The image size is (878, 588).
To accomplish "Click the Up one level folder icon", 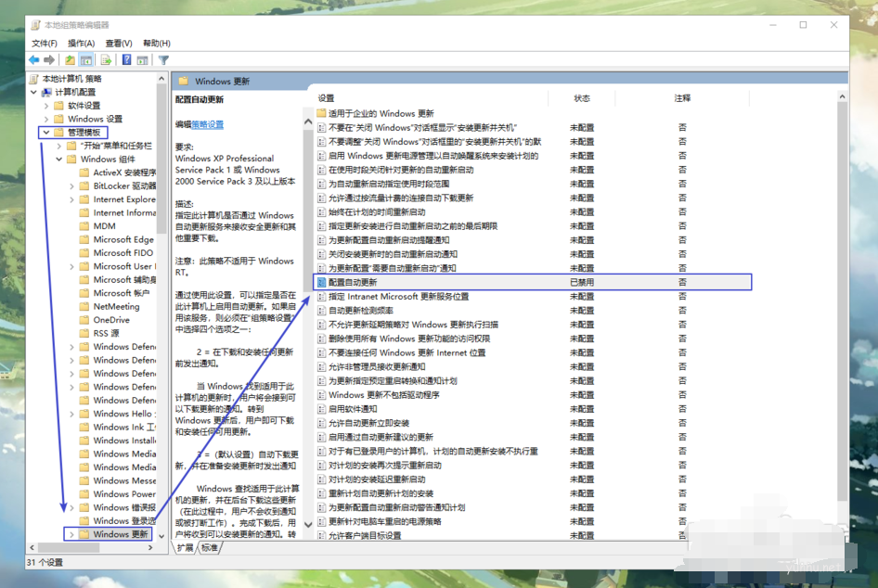I will (x=70, y=59).
